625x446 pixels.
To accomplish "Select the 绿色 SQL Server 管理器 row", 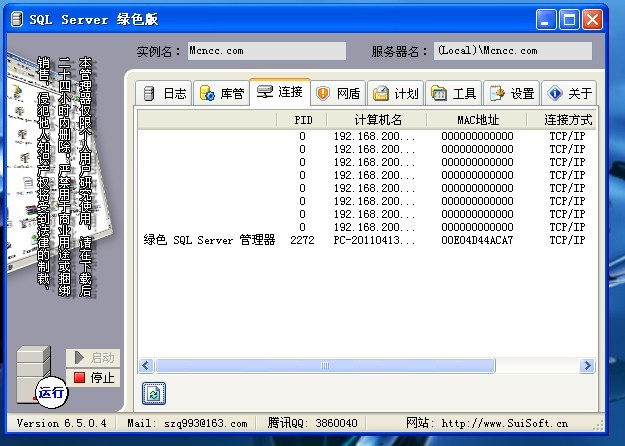I will pos(209,240).
